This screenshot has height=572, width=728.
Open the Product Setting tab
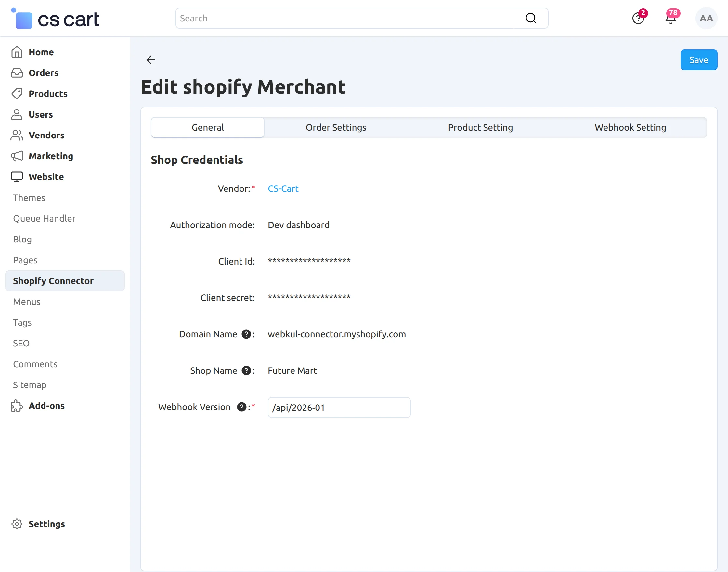pyautogui.click(x=480, y=128)
